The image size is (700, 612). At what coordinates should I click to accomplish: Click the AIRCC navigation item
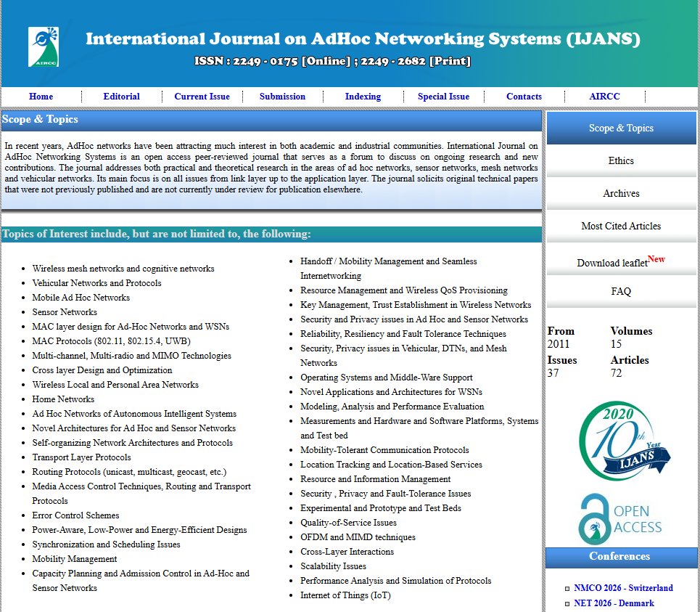pyautogui.click(x=604, y=96)
